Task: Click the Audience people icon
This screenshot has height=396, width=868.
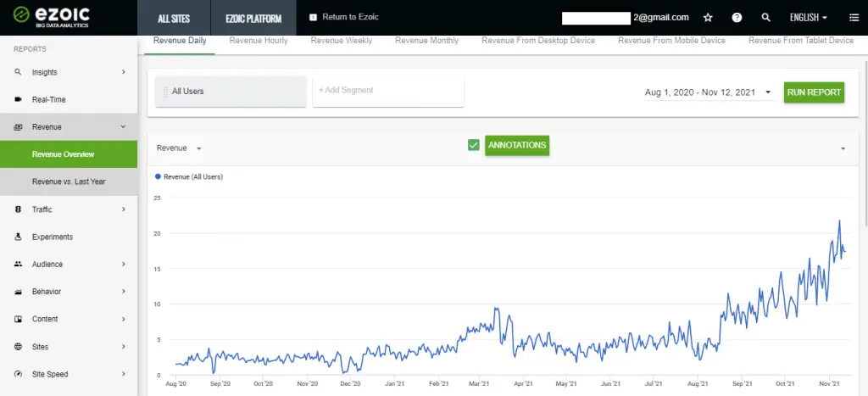Action: [18, 265]
